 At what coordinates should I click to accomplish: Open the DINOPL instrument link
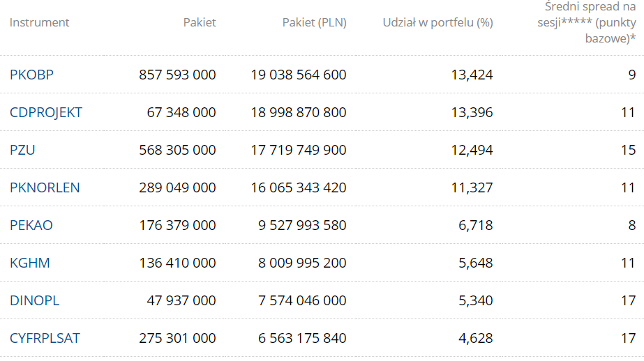click(34, 300)
